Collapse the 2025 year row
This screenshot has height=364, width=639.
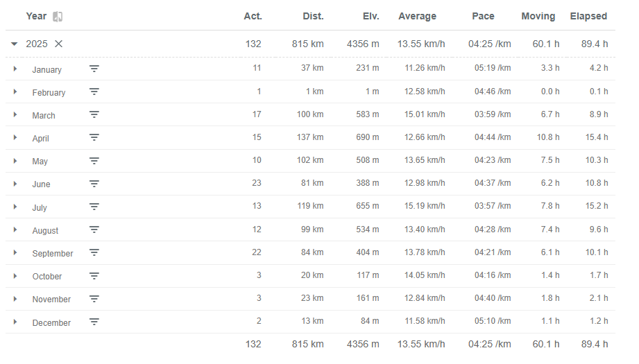click(x=15, y=44)
